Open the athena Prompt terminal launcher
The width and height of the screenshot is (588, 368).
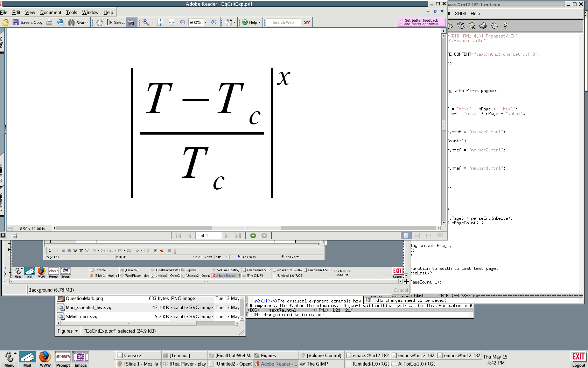click(x=63, y=359)
